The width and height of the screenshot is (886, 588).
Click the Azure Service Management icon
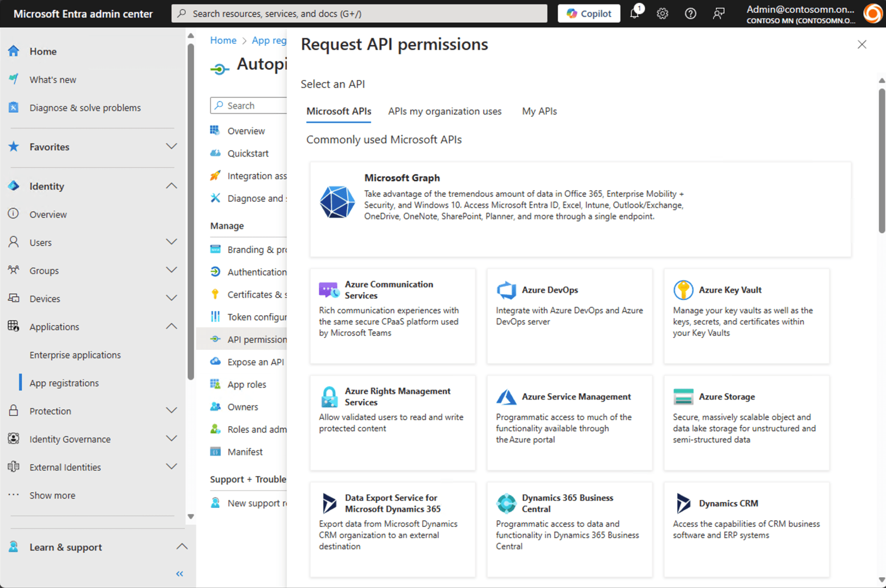[506, 397]
